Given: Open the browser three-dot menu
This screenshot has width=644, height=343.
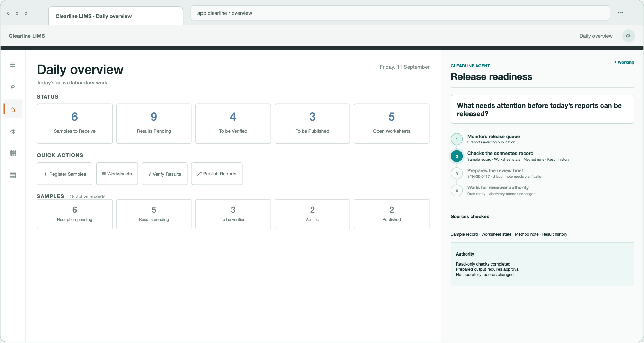Looking at the screenshot, I should pos(620,13).
